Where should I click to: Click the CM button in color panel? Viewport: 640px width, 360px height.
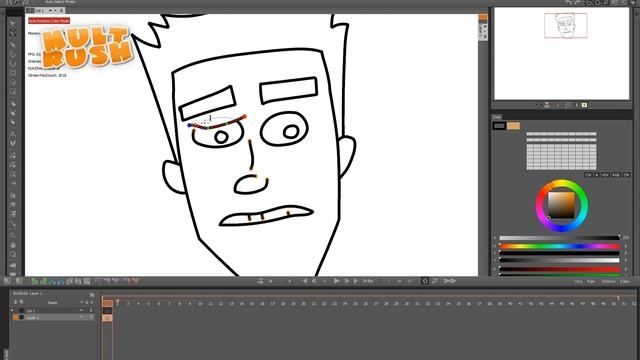[627, 175]
